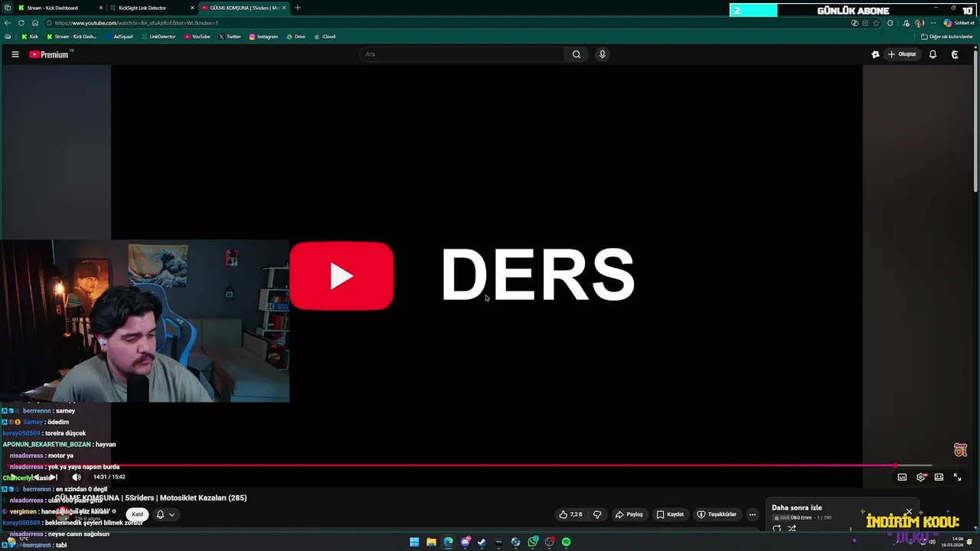The image size is (980, 551).
Task: Open File Explorer from taskbar
Action: click(x=431, y=542)
